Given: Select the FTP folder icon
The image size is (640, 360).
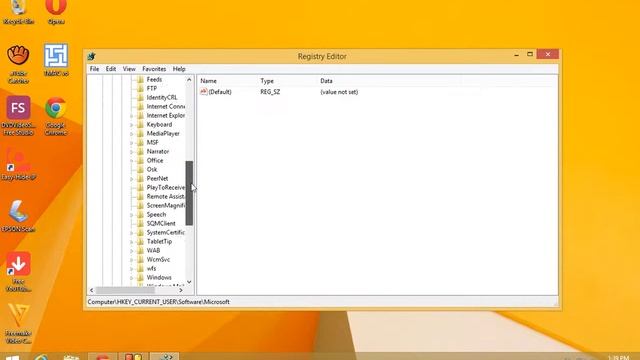Looking at the screenshot, I should tap(140, 89).
